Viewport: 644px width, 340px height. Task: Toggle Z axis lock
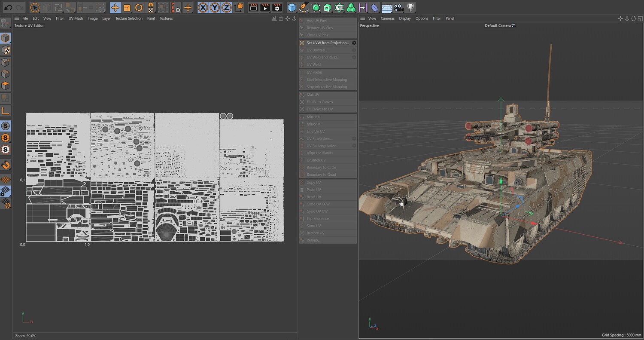226,7
